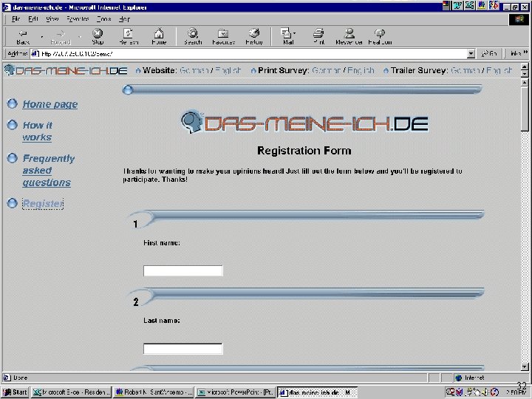Open Frequently asked questions link
The image size is (532, 399).
49,171
